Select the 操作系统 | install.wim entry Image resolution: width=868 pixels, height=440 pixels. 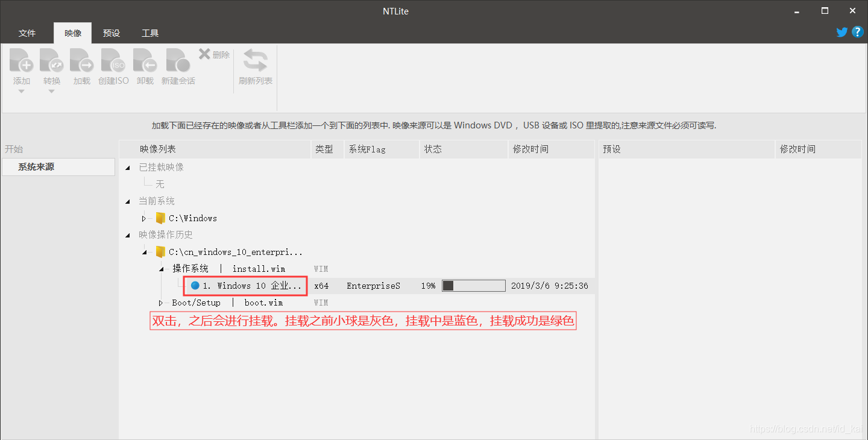coord(228,269)
